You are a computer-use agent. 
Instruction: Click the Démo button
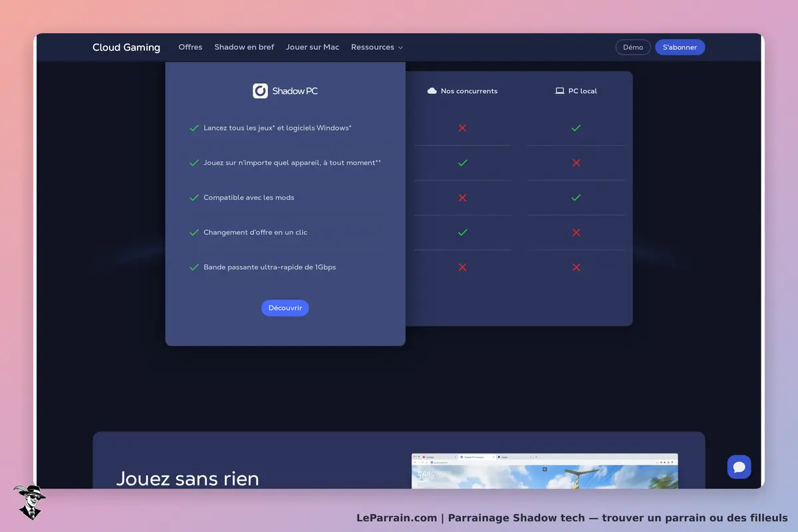[x=633, y=47]
